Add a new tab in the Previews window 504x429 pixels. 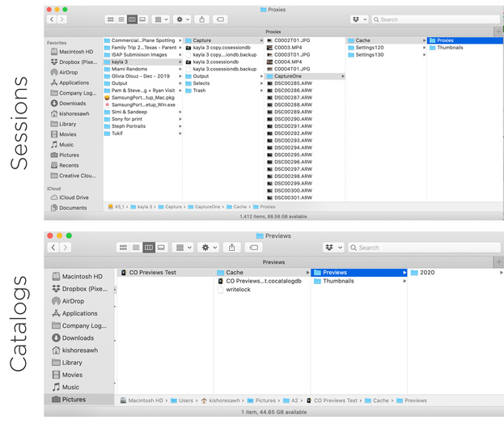498,262
